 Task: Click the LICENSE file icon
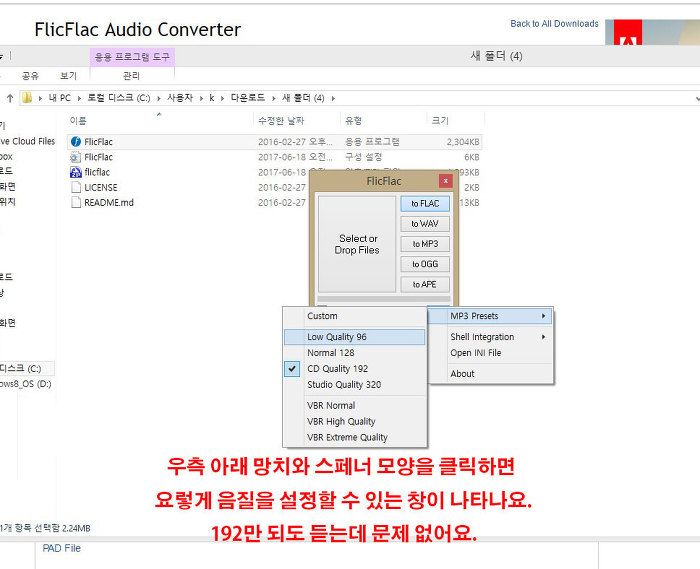tap(76, 187)
